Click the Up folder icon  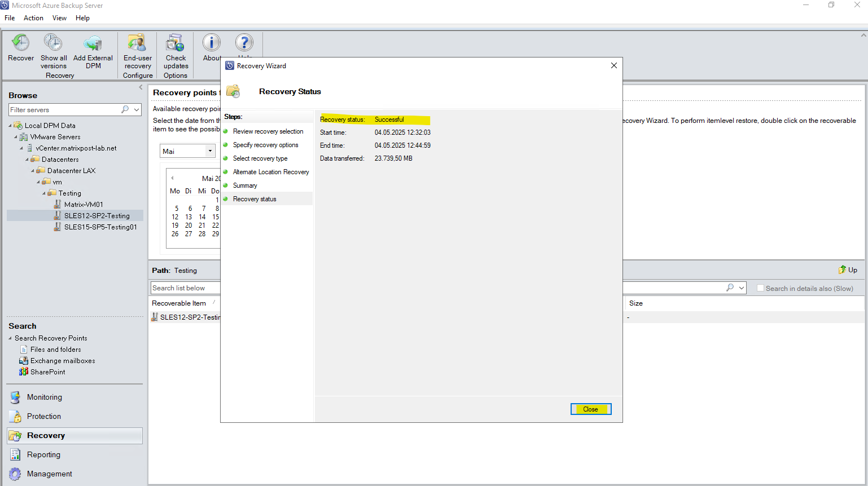(842, 269)
